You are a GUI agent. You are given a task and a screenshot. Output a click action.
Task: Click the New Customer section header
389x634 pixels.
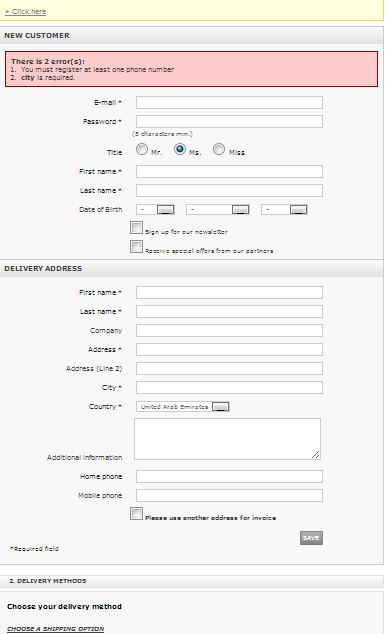pos(192,35)
